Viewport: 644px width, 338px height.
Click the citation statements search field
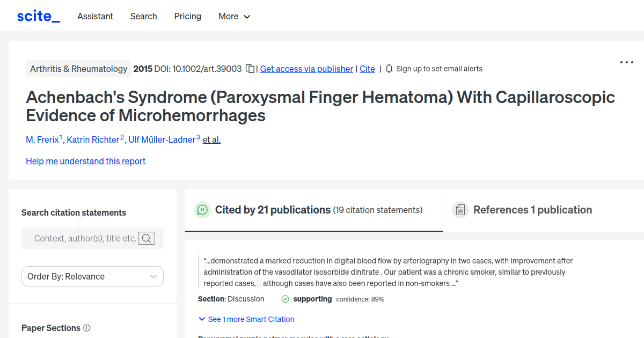pos(86,238)
